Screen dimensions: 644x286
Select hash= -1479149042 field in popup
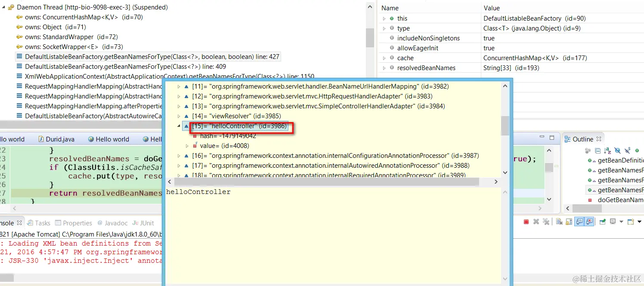tap(224, 136)
